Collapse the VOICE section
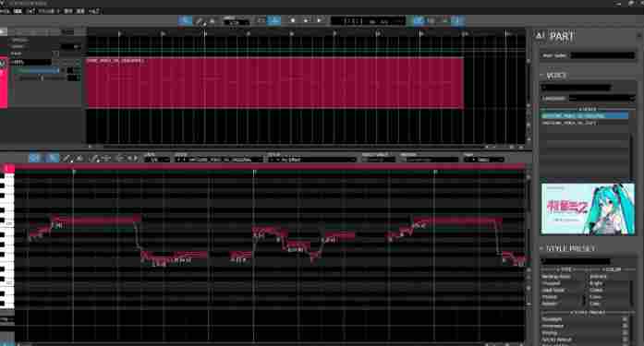This screenshot has width=644, height=346. [542, 76]
